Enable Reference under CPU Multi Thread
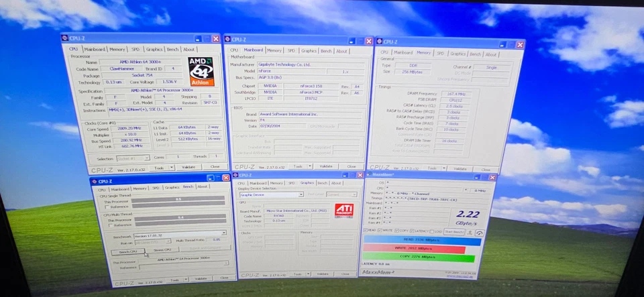This screenshot has width=644, height=297. click(110, 225)
